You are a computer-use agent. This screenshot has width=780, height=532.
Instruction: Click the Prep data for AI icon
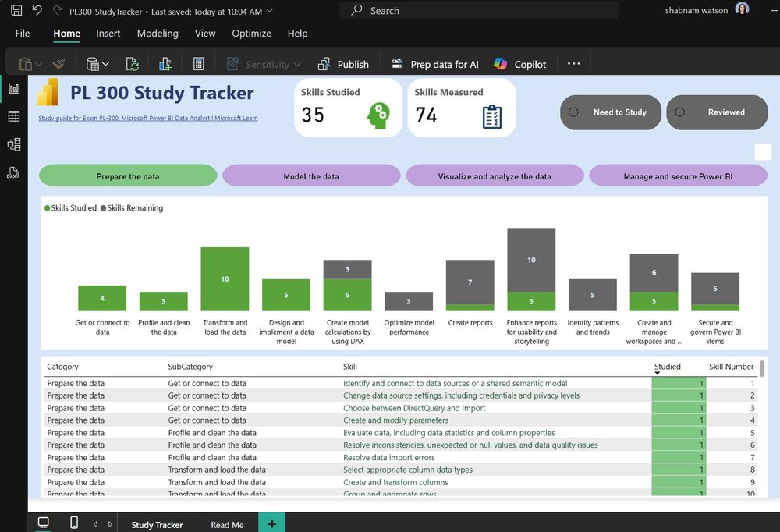click(397, 64)
